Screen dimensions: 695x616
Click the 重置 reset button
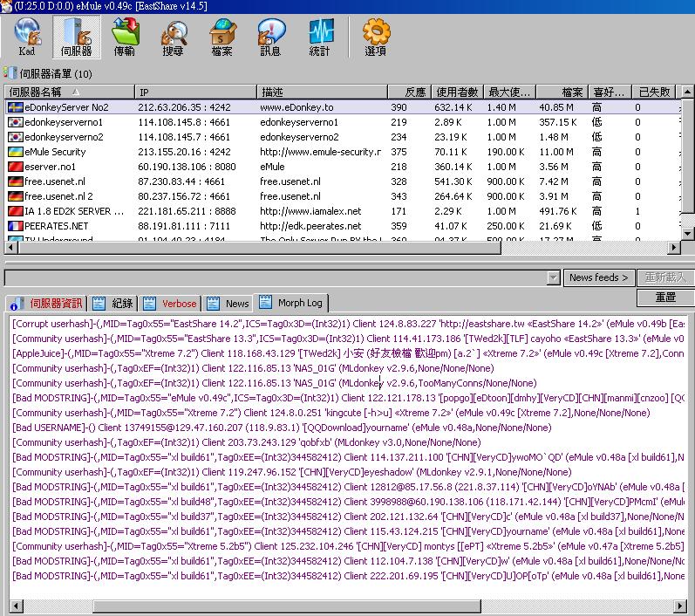[x=665, y=298]
